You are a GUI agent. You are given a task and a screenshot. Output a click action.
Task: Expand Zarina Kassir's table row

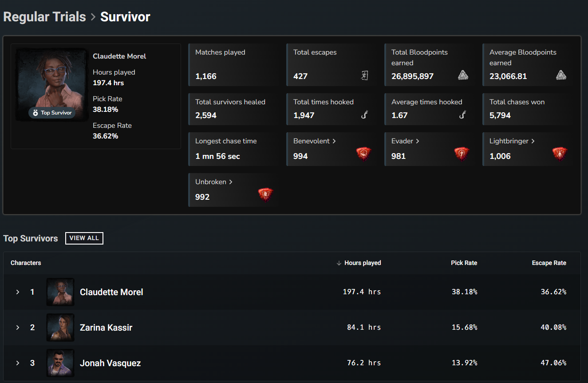[x=18, y=328]
